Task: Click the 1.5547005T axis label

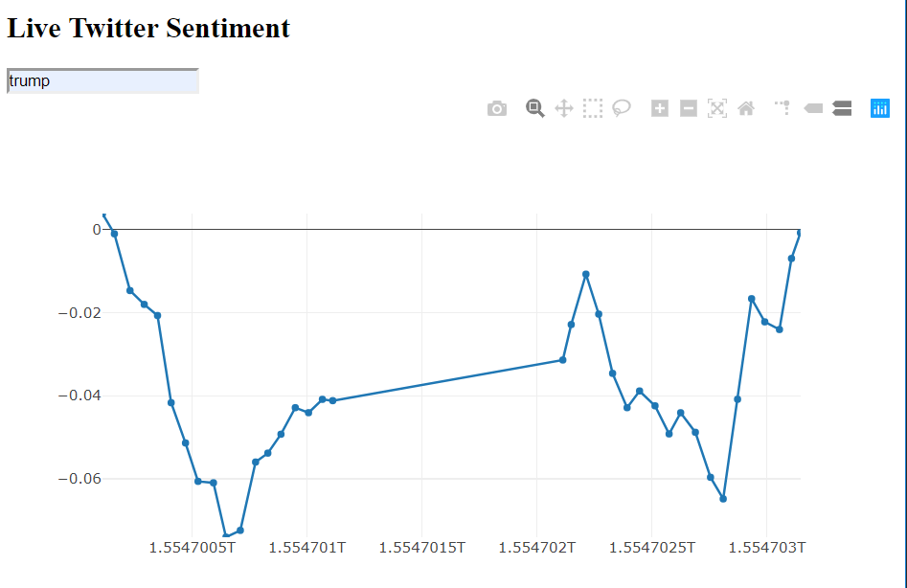Action: tap(193, 547)
